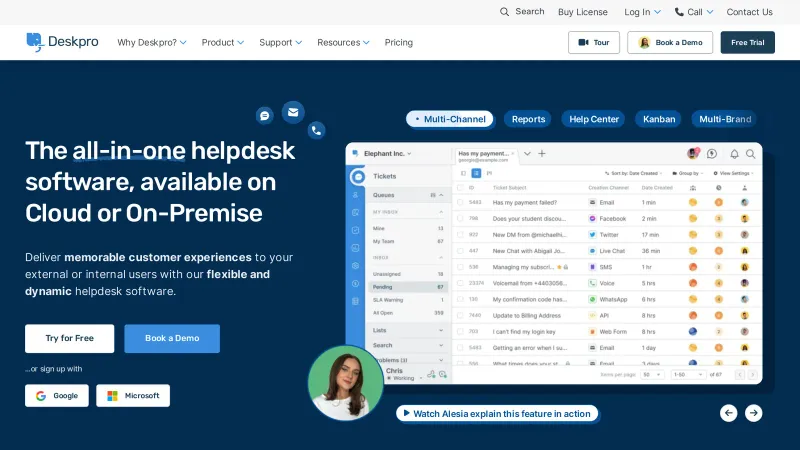Click the floating email envelope icon
The image size is (800, 450).
point(293,112)
